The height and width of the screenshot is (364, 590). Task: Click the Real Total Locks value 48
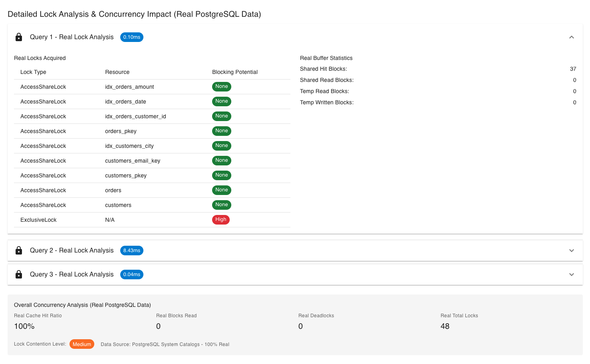pyautogui.click(x=445, y=326)
